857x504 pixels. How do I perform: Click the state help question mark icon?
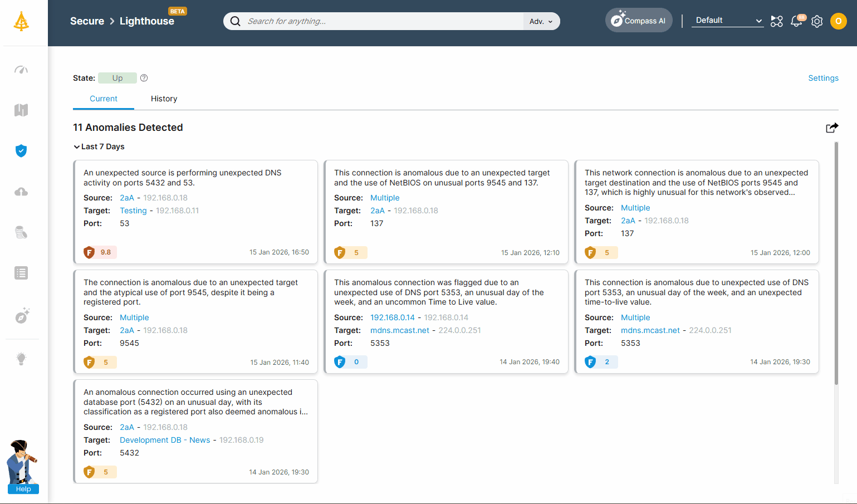[x=144, y=78]
